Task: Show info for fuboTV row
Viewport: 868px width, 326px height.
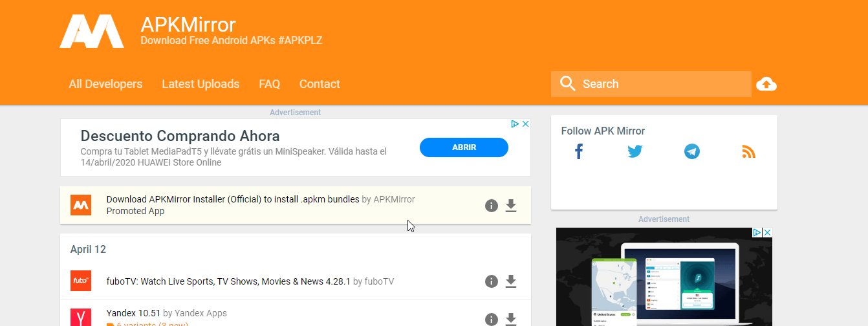Action: point(492,281)
